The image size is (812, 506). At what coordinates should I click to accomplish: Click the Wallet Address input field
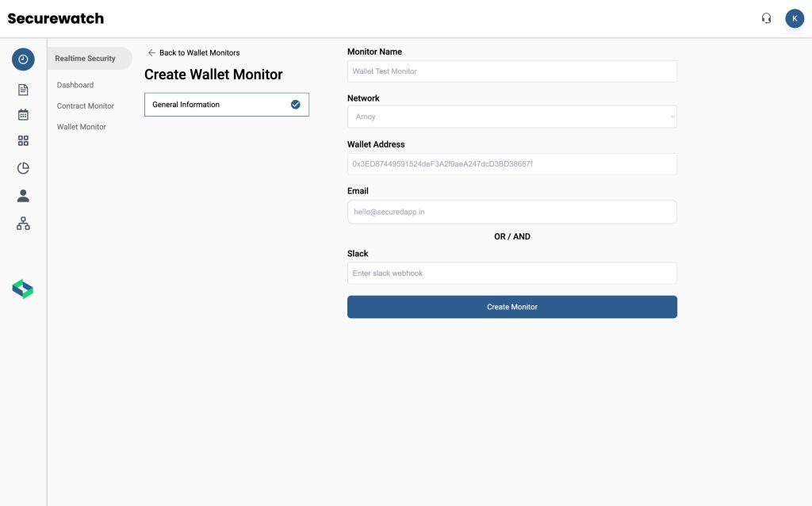(x=511, y=163)
